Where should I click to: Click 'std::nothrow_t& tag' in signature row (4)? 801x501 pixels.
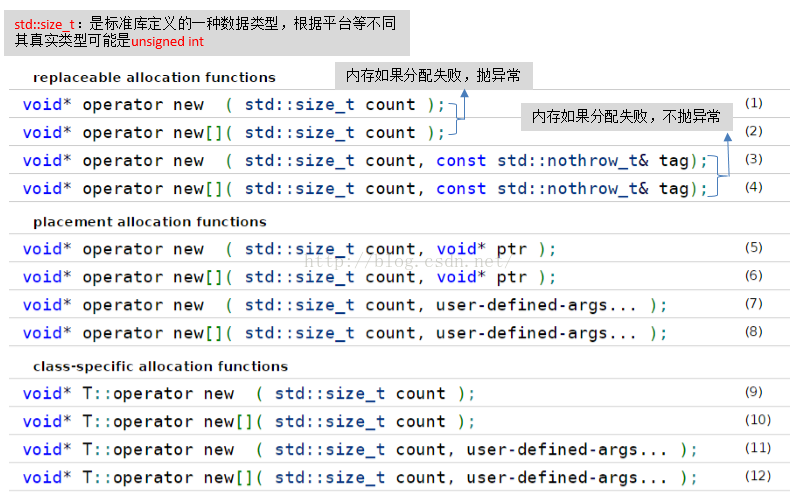coord(593,189)
